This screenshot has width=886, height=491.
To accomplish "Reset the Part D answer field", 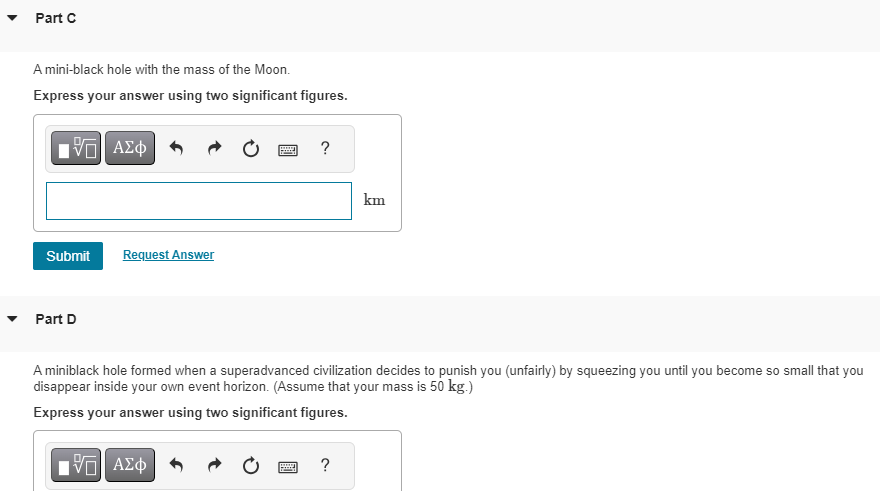I will pos(249,465).
